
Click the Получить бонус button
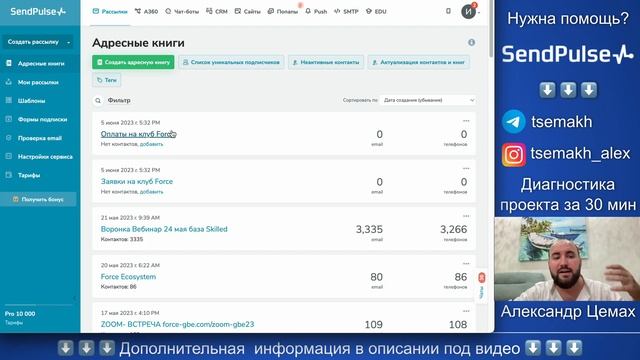pyautogui.click(x=38, y=199)
